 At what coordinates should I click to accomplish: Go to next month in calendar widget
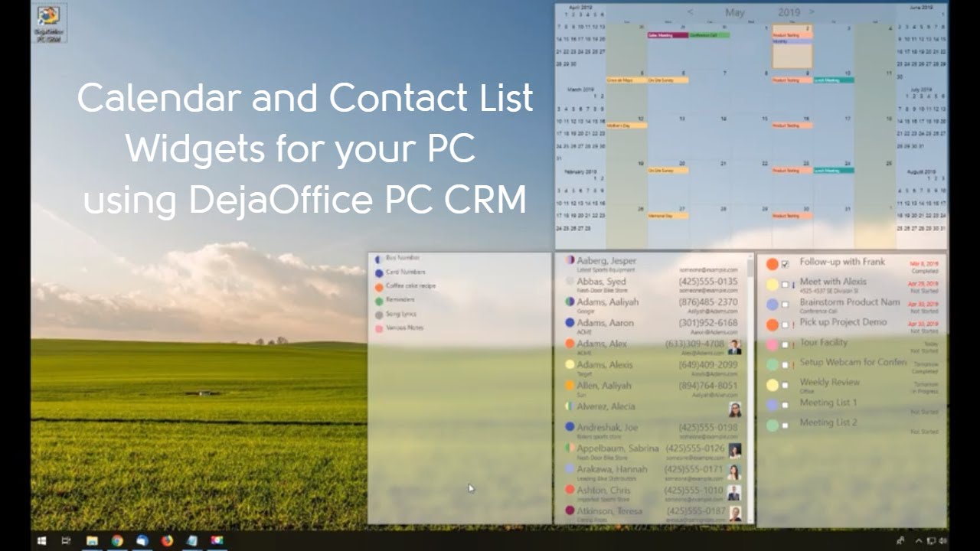(x=812, y=12)
